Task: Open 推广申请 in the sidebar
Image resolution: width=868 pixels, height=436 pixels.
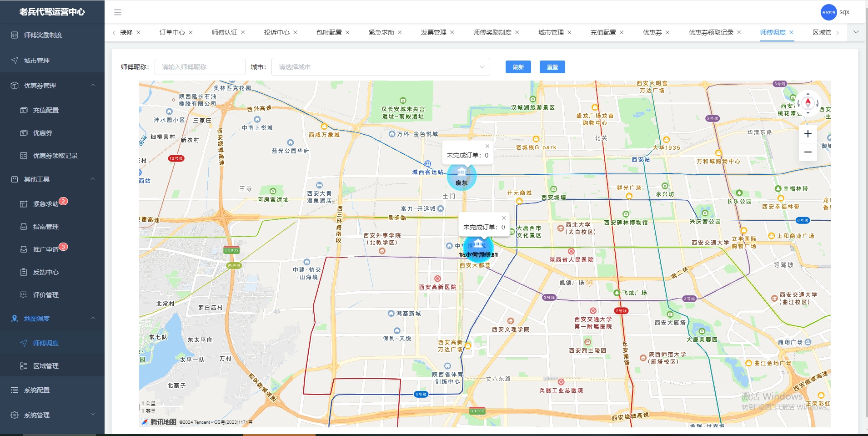Action: 52,249
